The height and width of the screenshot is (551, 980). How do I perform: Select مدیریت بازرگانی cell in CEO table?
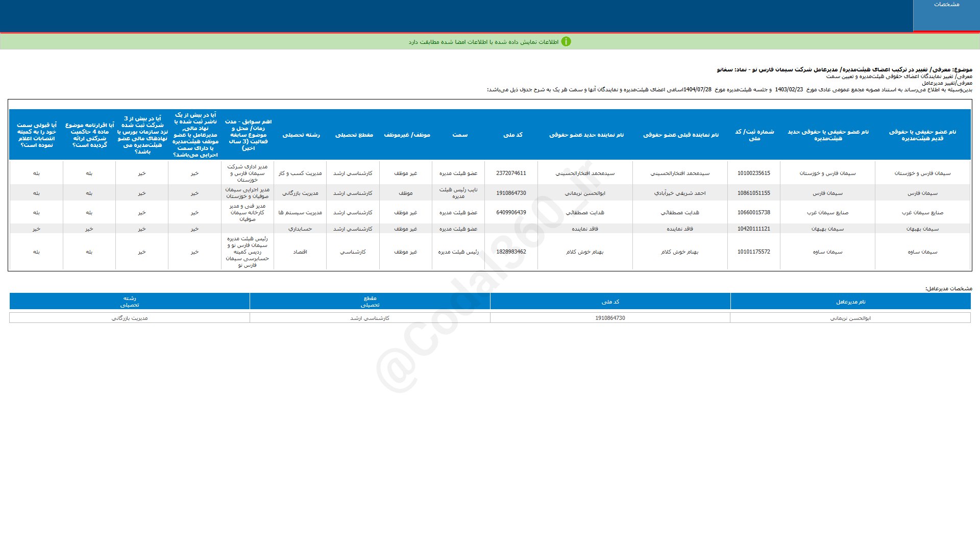tap(130, 318)
